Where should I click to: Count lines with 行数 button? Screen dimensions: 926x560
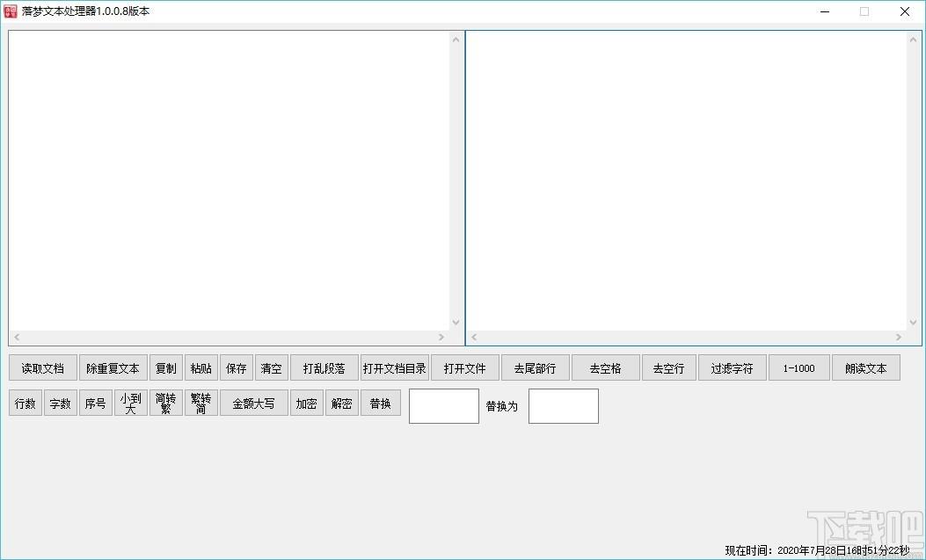click(x=26, y=403)
